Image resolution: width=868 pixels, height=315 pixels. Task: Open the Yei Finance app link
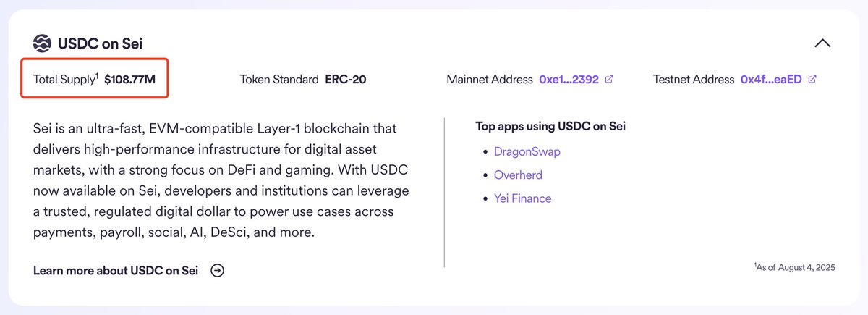coord(522,198)
